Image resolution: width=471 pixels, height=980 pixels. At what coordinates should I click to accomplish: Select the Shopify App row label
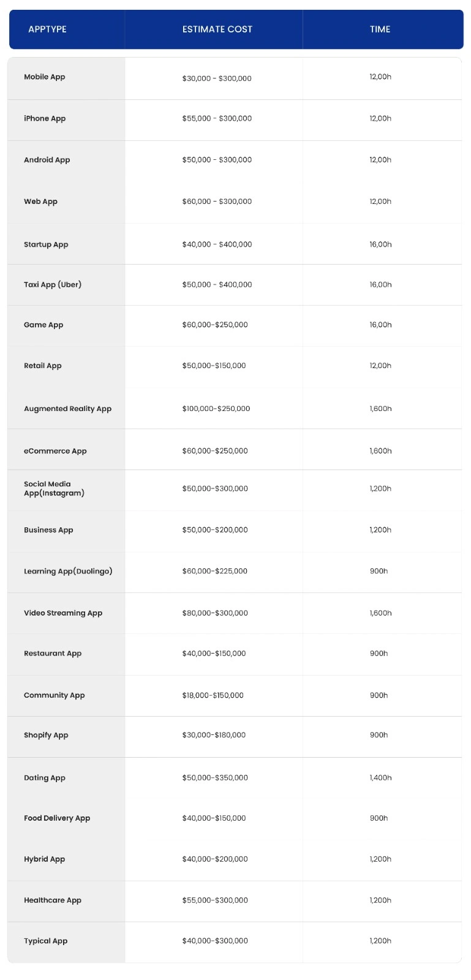click(x=46, y=736)
